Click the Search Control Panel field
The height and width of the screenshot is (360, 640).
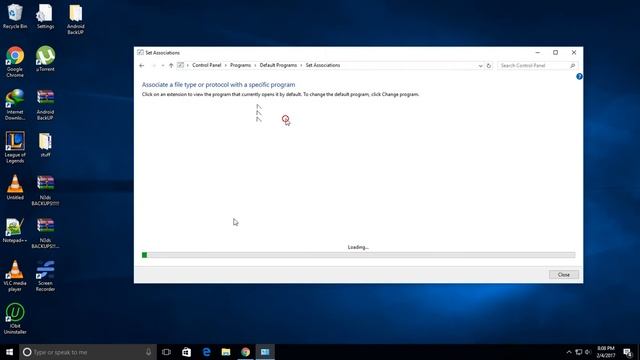point(537,66)
